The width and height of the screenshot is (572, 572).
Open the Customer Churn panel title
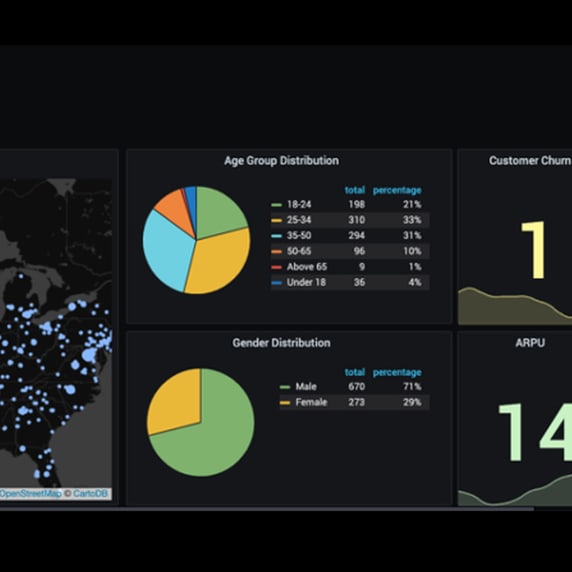[x=530, y=161]
